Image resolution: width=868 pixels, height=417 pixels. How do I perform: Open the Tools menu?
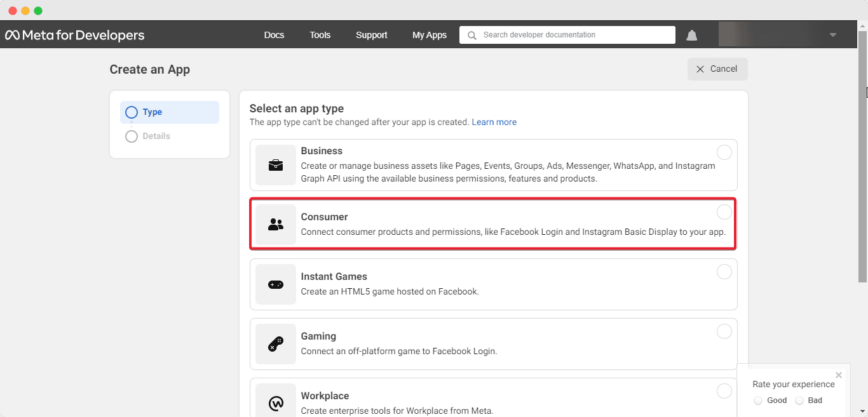[x=320, y=35]
